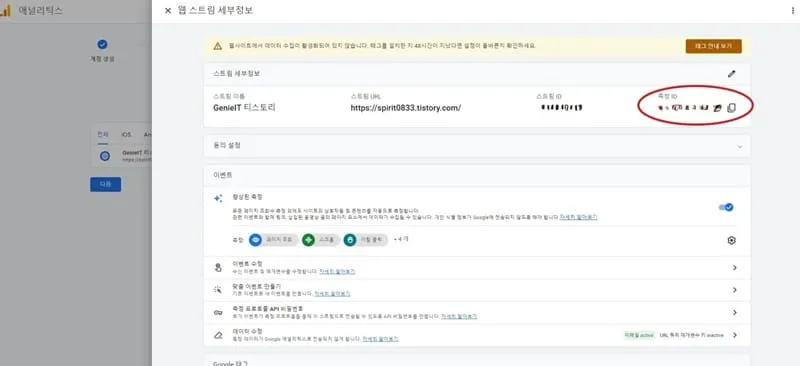Copy the measurement ID
Image resolution: width=800 pixels, height=366 pixels.
coord(731,108)
